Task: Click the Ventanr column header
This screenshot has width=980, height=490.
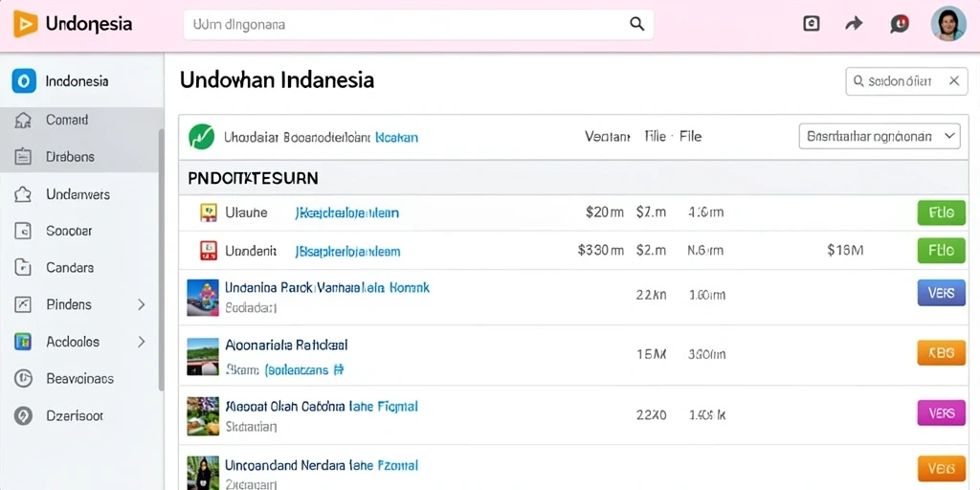Action: [x=607, y=136]
